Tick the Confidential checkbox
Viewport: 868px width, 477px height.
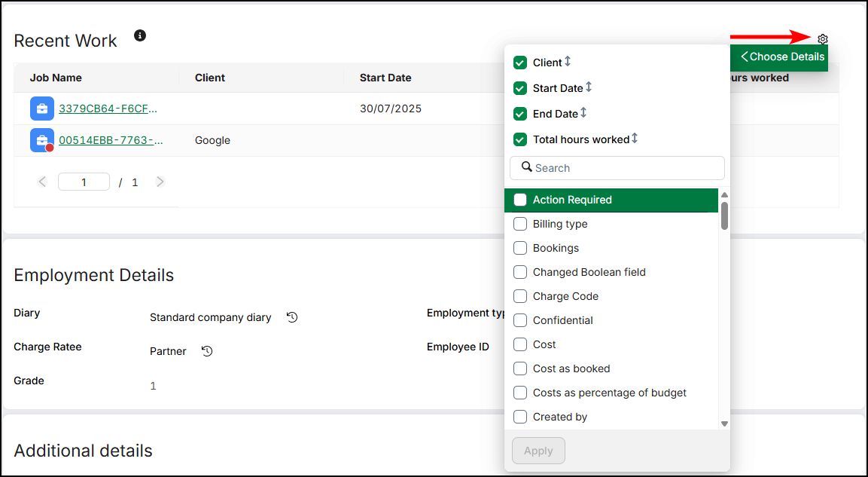pos(519,320)
